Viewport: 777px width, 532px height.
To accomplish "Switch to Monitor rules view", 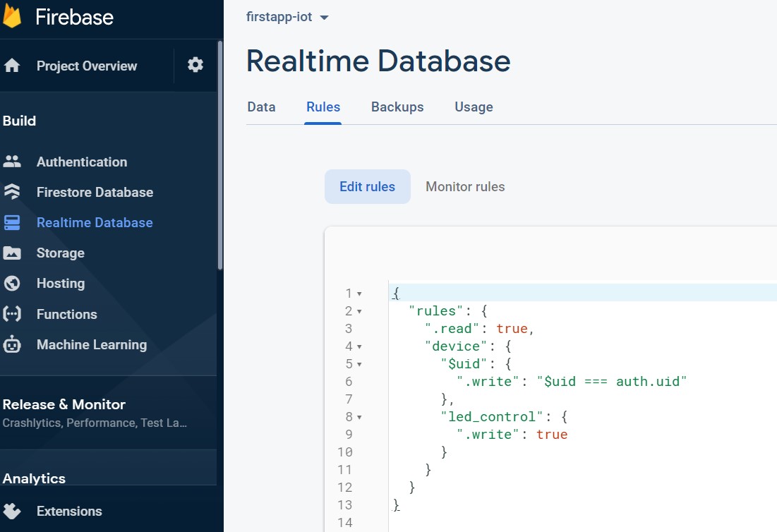I will (x=465, y=187).
